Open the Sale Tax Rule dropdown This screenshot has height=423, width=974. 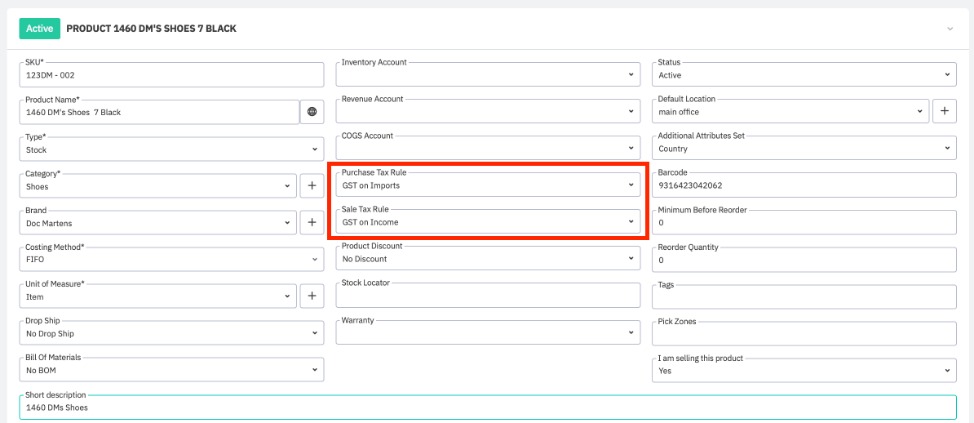point(487,222)
